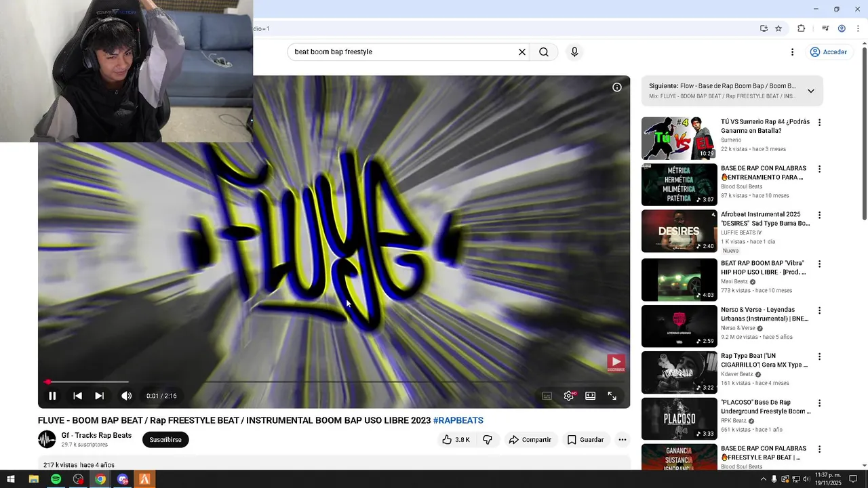Open the Chrome extensions puzzle icon

(801, 28)
